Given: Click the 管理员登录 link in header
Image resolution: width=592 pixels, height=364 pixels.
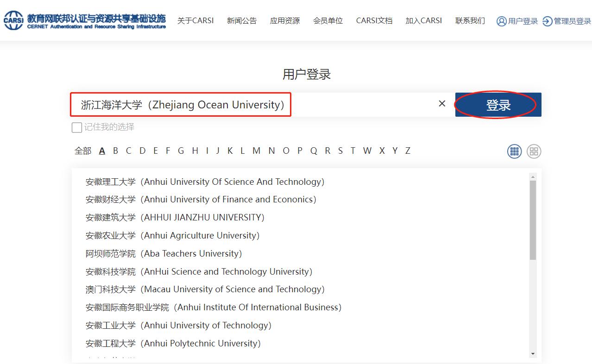Looking at the screenshot, I should click(x=573, y=21).
